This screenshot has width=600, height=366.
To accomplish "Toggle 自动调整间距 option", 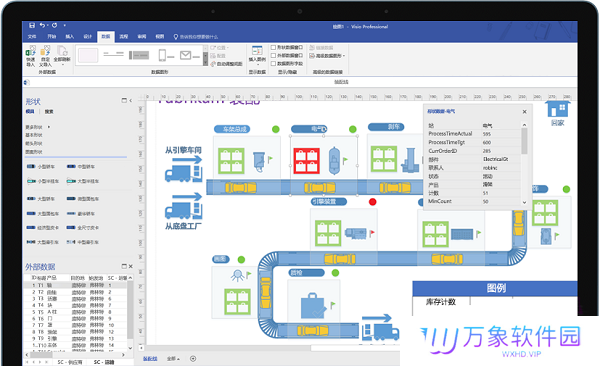I will 227,64.
